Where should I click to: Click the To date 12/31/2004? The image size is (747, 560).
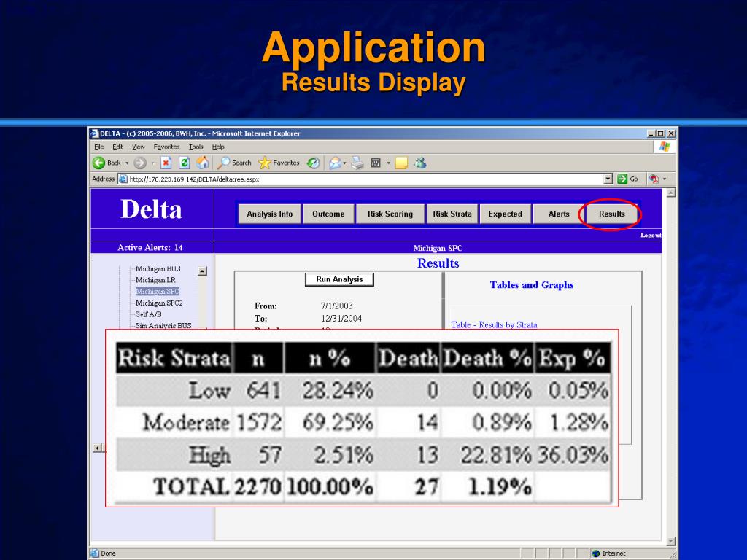click(341, 318)
